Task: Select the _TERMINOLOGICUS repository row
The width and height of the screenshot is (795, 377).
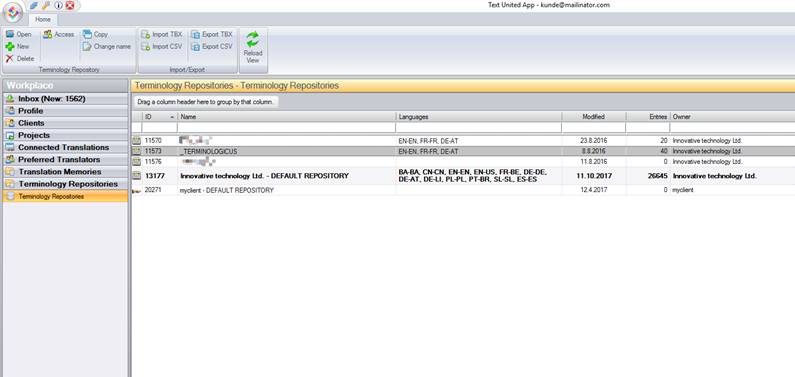Action: click(463, 151)
